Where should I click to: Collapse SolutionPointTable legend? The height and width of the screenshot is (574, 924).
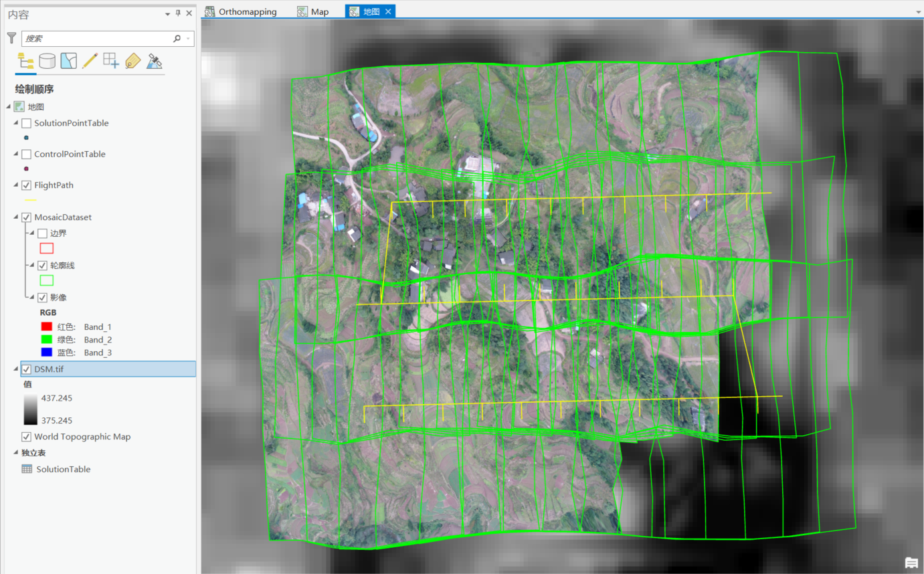click(x=16, y=123)
